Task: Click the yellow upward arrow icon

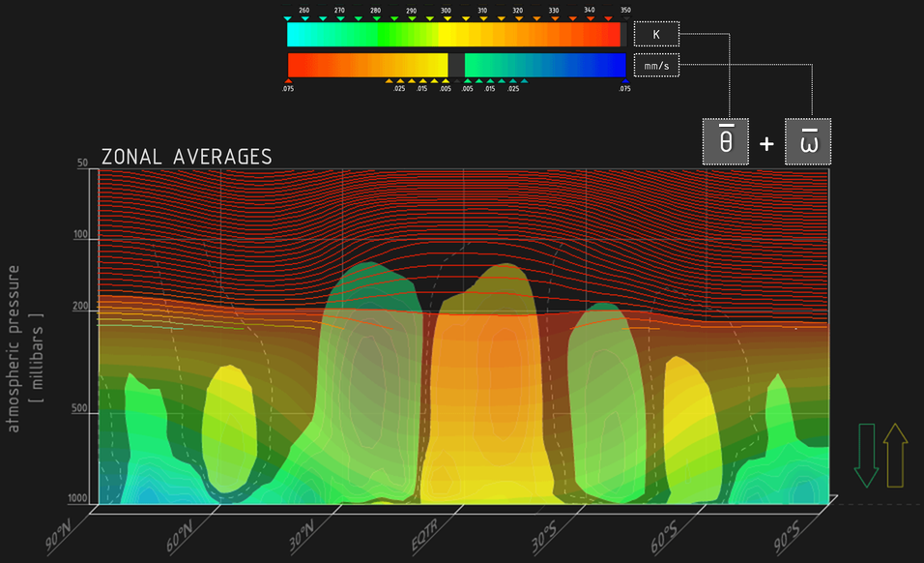Action: point(895,455)
